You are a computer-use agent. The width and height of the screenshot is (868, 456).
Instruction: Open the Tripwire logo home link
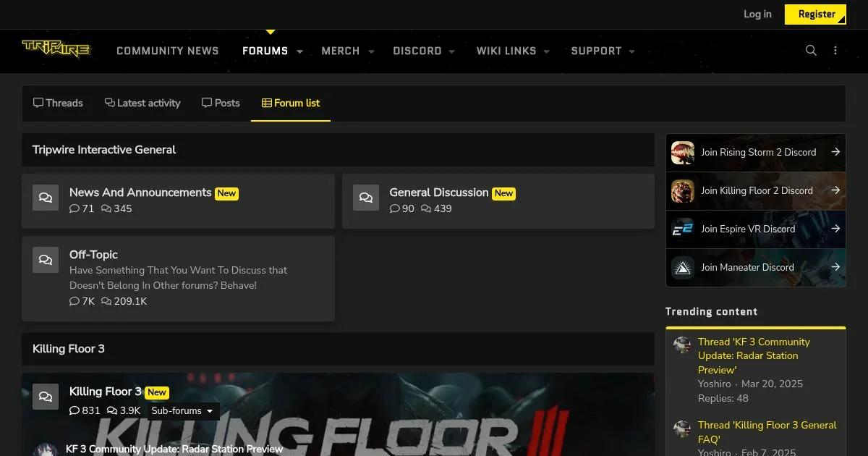click(56, 48)
